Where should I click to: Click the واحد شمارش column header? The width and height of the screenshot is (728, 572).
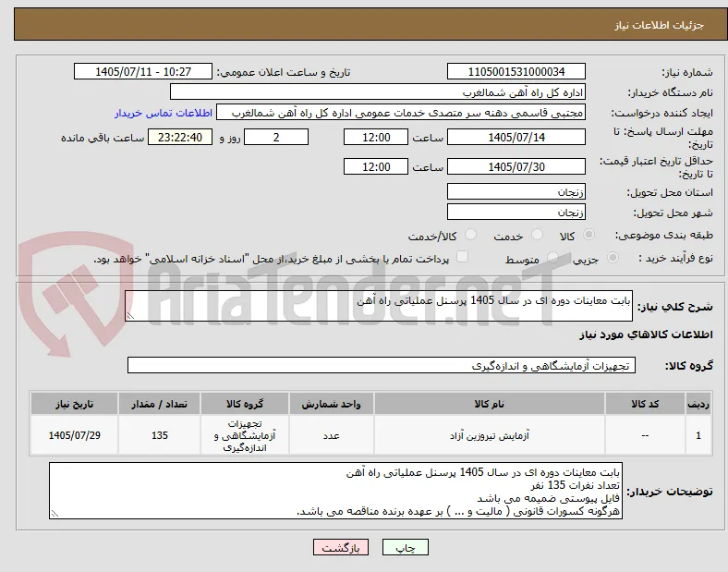332,404
